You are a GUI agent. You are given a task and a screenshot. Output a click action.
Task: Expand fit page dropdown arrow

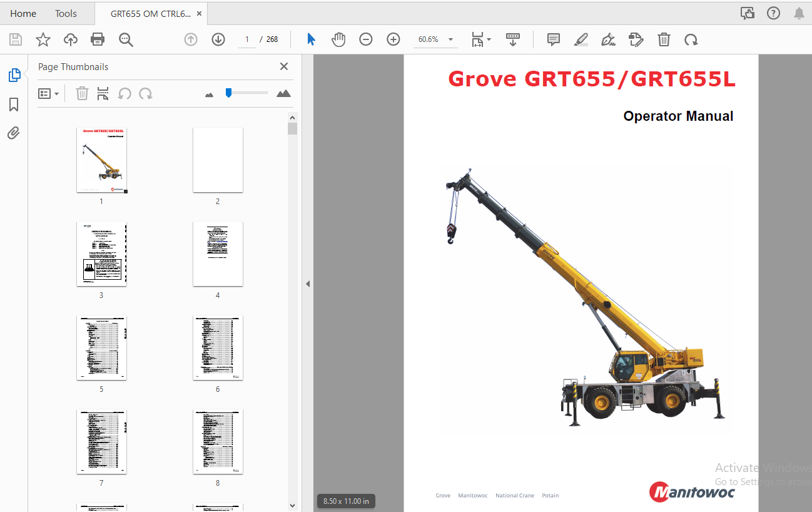(x=489, y=39)
